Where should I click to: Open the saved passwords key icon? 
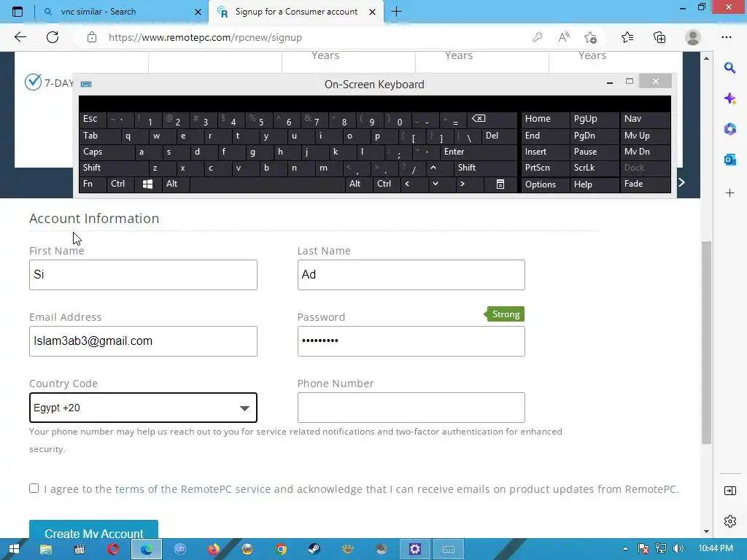pos(538,37)
